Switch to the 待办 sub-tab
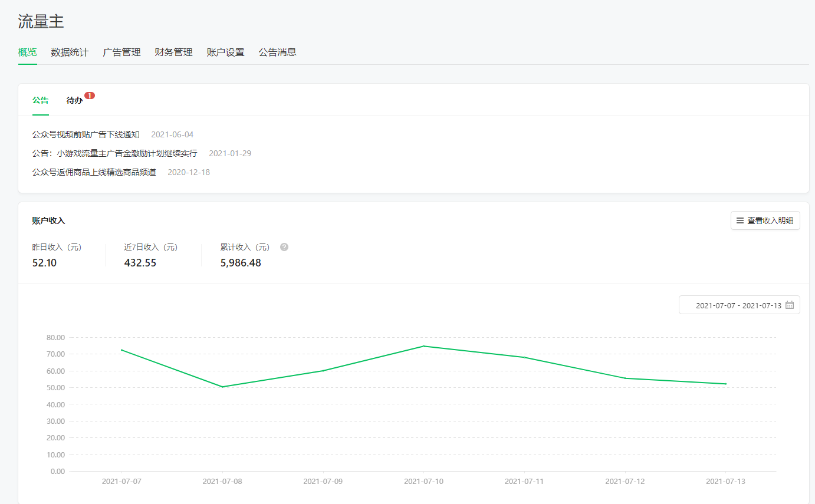 (74, 101)
